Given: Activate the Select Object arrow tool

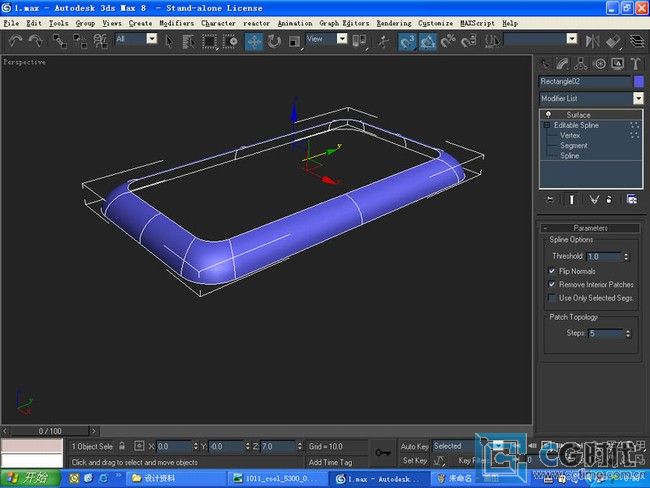Looking at the screenshot, I should (169, 41).
